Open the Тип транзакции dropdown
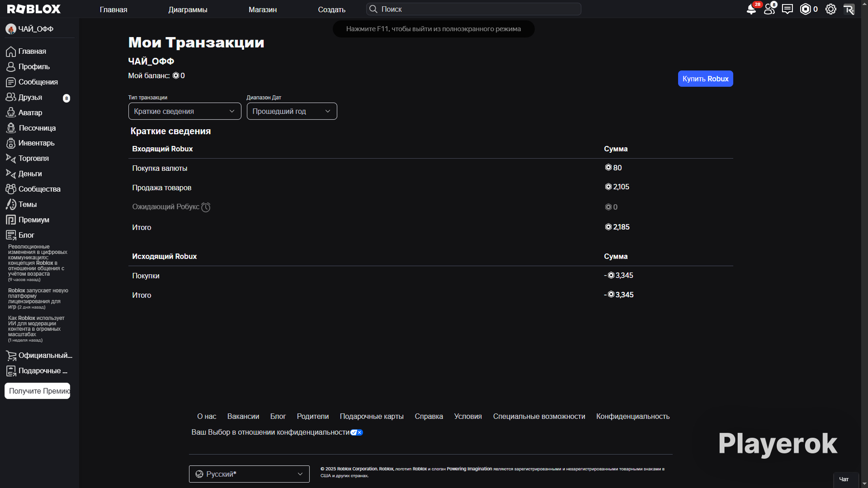 (185, 111)
